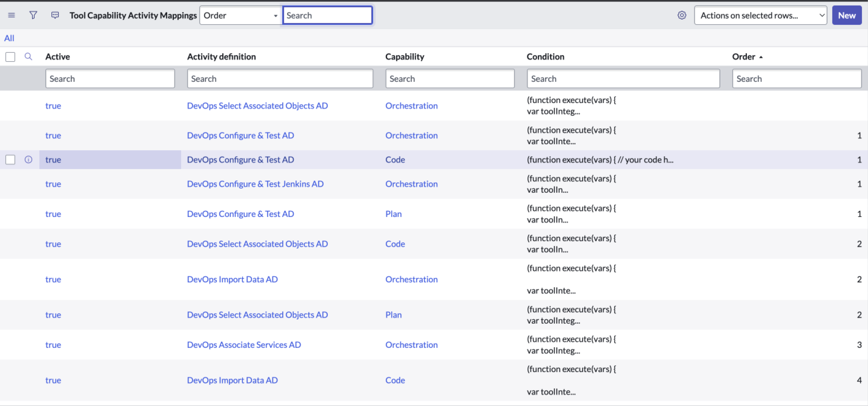Click the All breadcrumb link
The width and height of the screenshot is (868, 406).
pyautogui.click(x=9, y=38)
